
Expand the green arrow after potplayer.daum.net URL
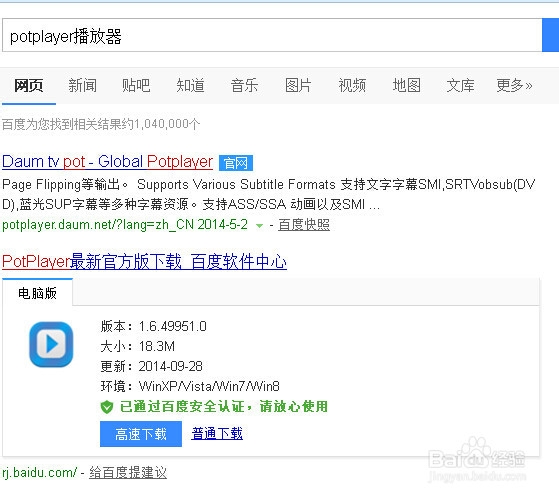260,226
